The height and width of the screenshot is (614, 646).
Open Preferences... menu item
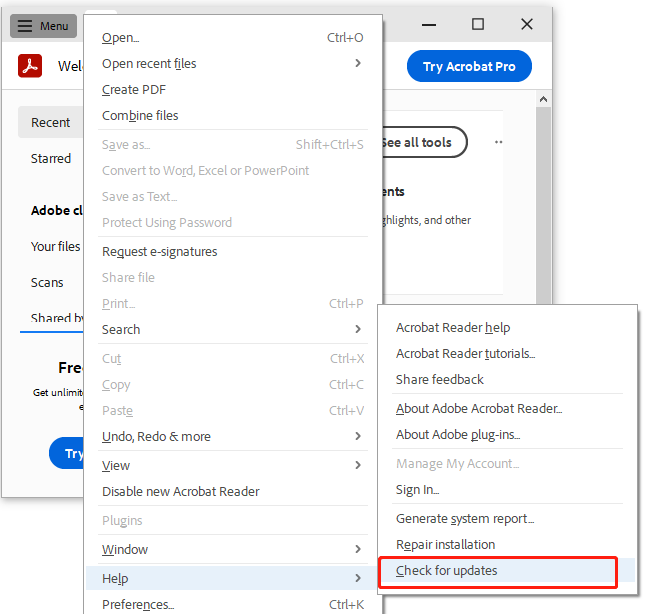[233, 604]
